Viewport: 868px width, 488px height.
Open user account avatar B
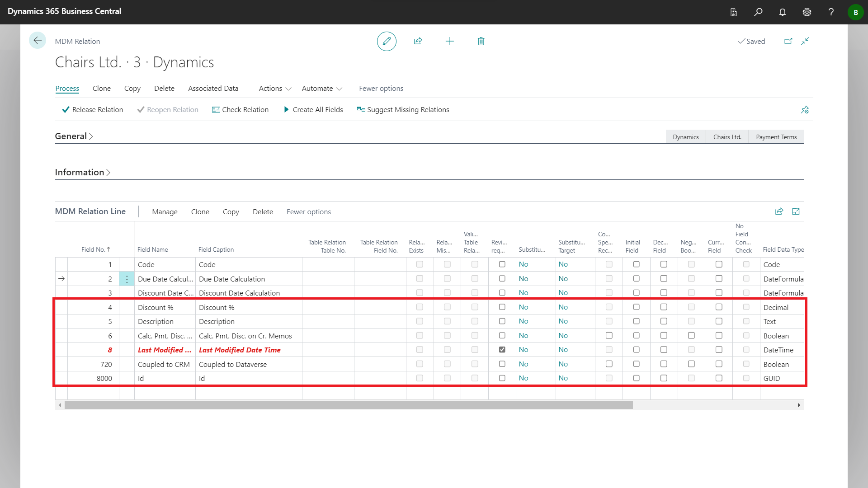[x=855, y=12]
